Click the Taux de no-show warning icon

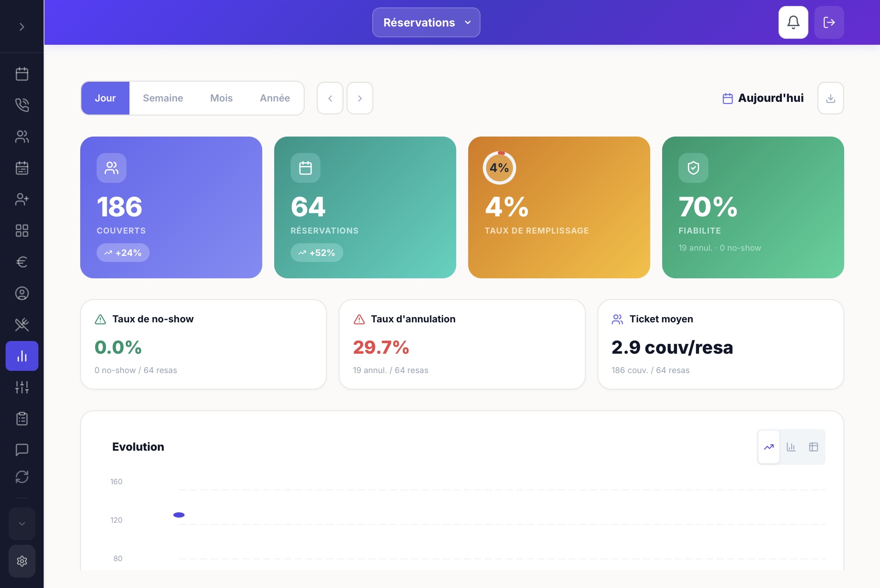tap(100, 319)
